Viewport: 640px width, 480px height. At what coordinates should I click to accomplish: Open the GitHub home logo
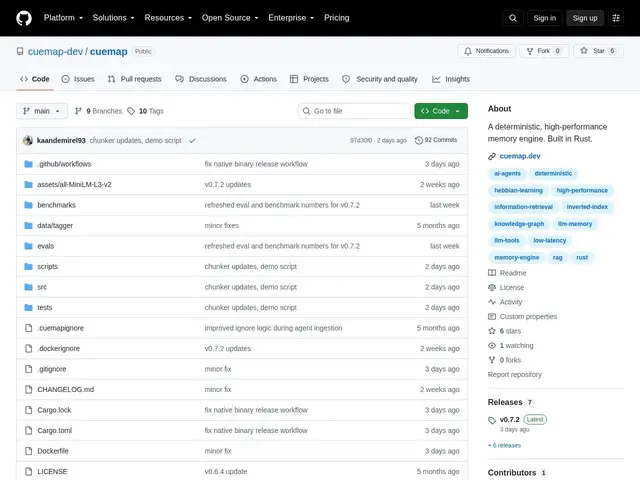(x=24, y=18)
